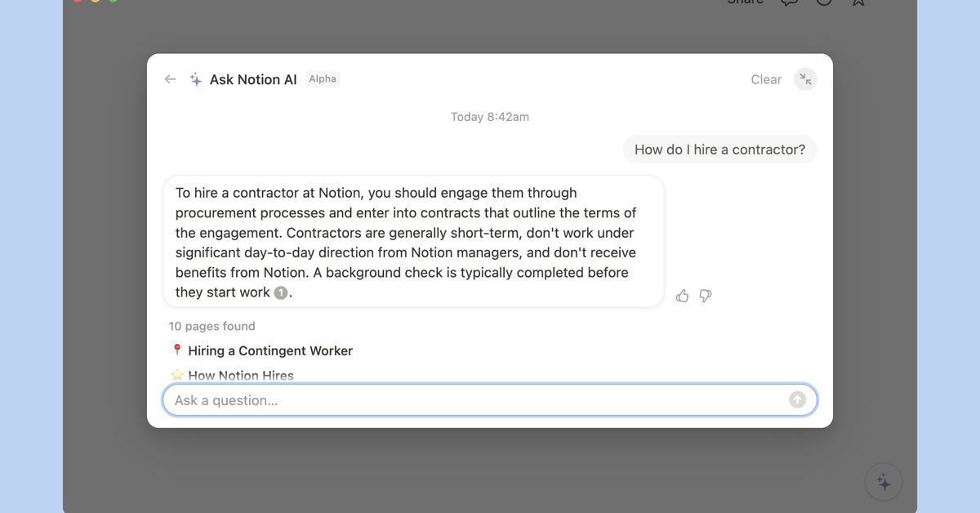Viewport: 980px width, 513px height.
Task: Click citation marker 1 in the AI response
Action: pos(280,292)
